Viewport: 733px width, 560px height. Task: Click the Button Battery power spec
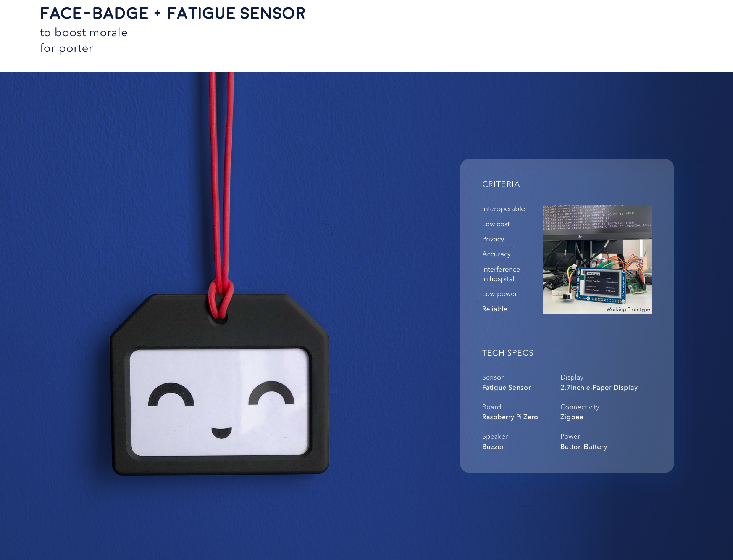(583, 447)
